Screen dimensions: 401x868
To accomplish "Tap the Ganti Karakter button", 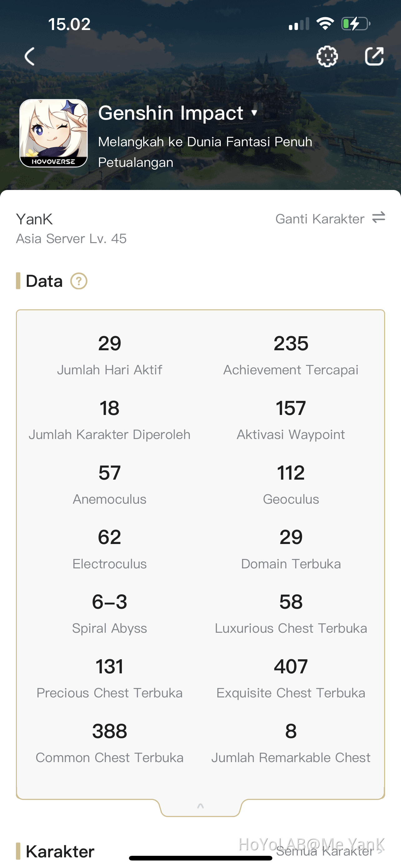I will tap(320, 219).
